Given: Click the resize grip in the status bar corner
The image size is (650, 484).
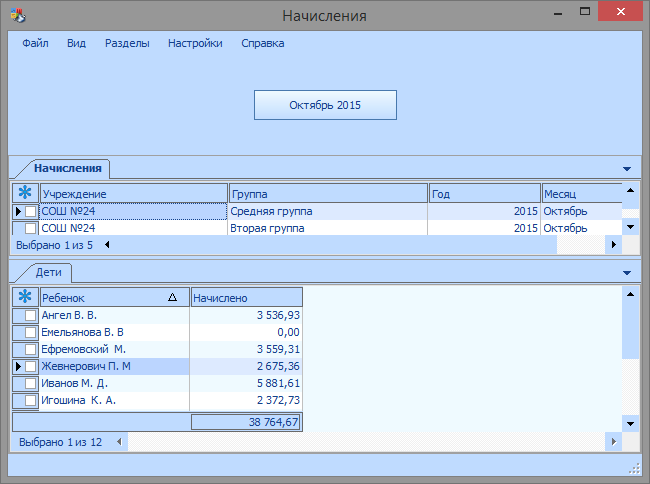Looking at the screenshot, I should click(x=634, y=469).
